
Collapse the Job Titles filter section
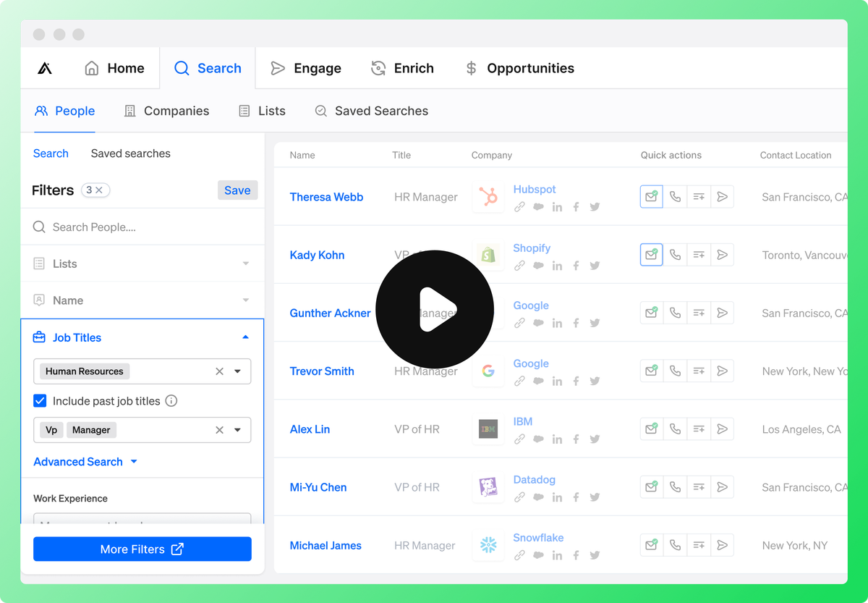[245, 337]
